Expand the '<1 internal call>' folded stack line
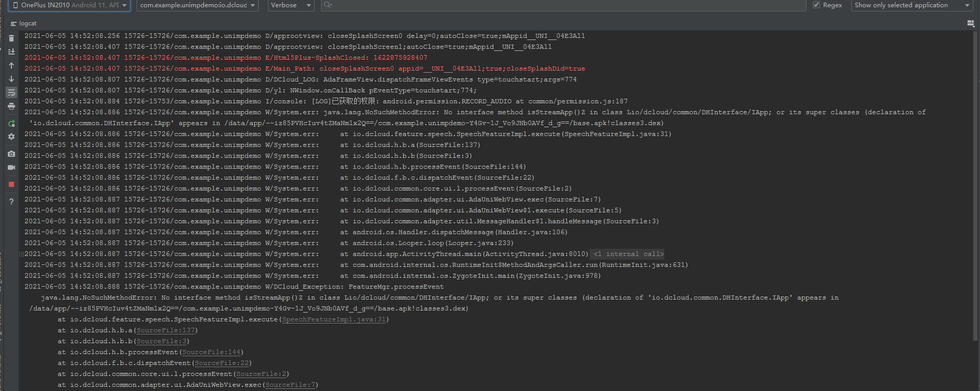Viewport: 980px width, 391px height. coord(628,254)
